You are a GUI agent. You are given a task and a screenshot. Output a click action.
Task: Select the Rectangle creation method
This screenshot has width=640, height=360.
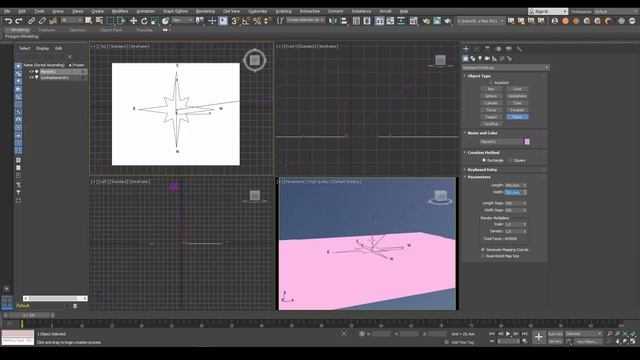tap(484, 160)
